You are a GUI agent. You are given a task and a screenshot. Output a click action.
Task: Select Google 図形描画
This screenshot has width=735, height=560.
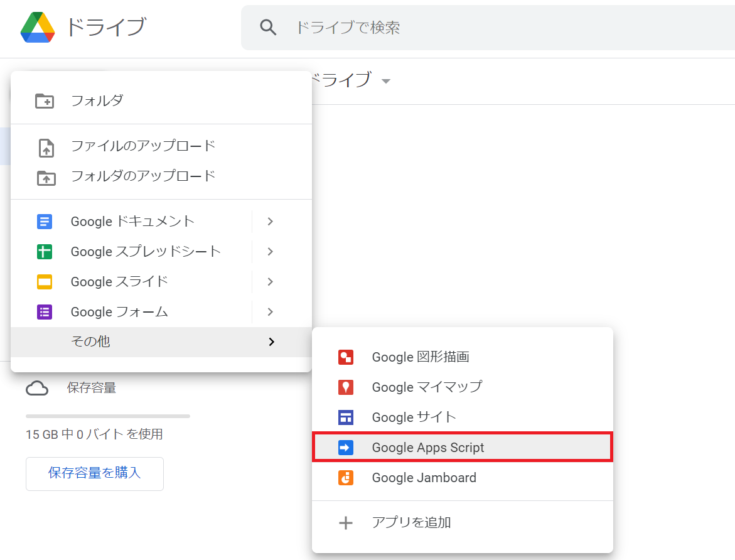pos(463,357)
